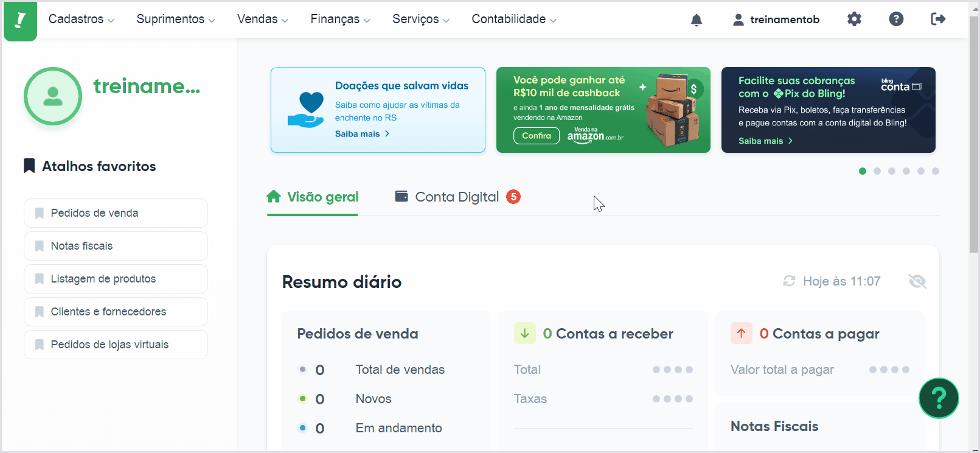Click Saiba mais in Pix do Bling banner
The image size is (980, 453).
(766, 141)
